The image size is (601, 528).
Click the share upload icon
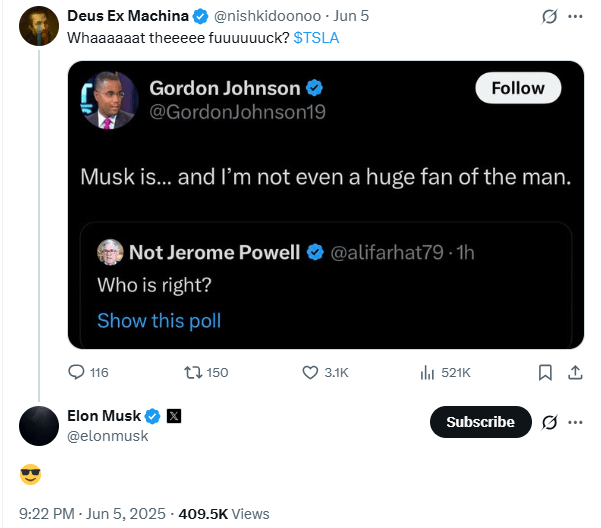[x=575, y=373]
